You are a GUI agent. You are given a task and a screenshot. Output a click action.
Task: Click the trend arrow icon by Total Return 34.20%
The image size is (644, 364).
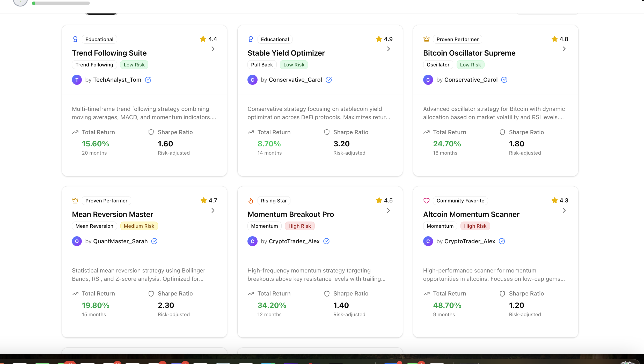[251, 294]
